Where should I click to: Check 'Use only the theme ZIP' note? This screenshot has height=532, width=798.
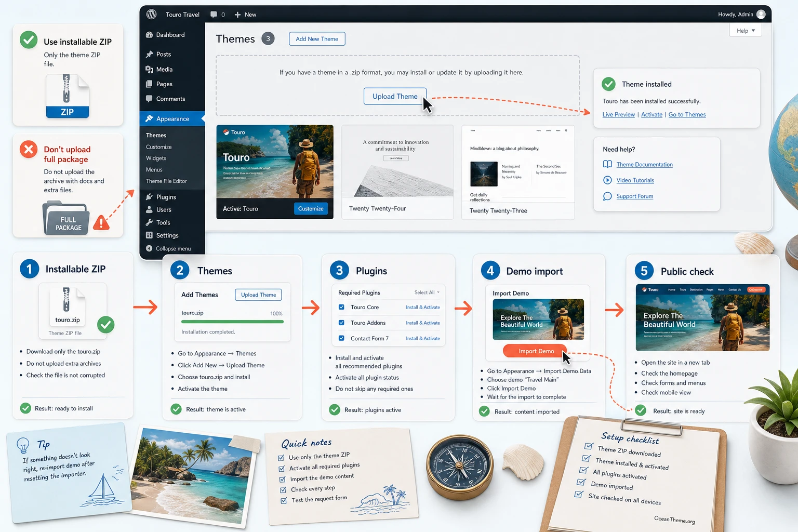click(x=281, y=458)
